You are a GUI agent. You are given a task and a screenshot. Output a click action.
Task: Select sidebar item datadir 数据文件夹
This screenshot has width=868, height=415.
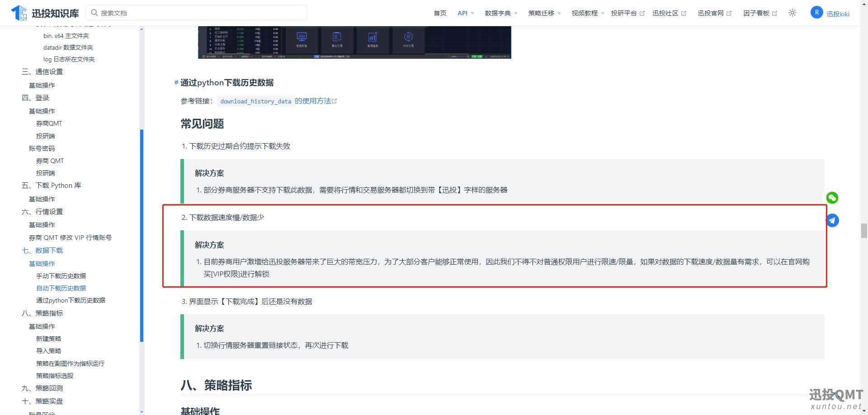[x=68, y=47]
